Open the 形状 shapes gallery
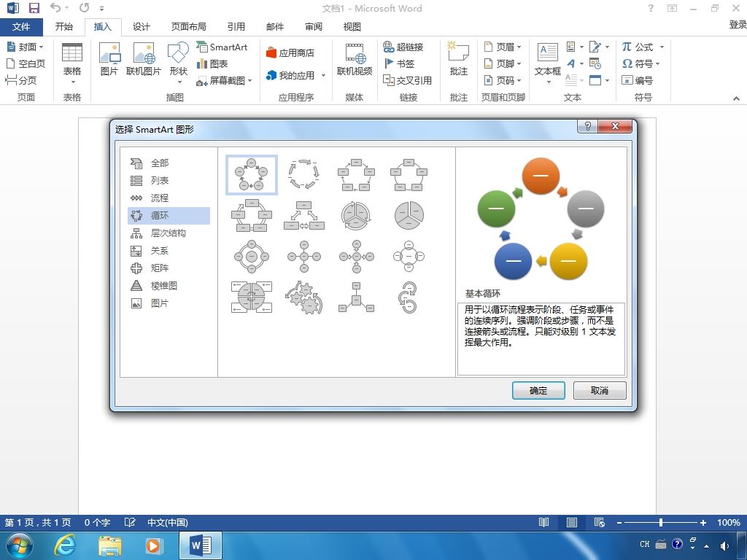Image resolution: width=747 pixels, height=560 pixels. (178, 62)
